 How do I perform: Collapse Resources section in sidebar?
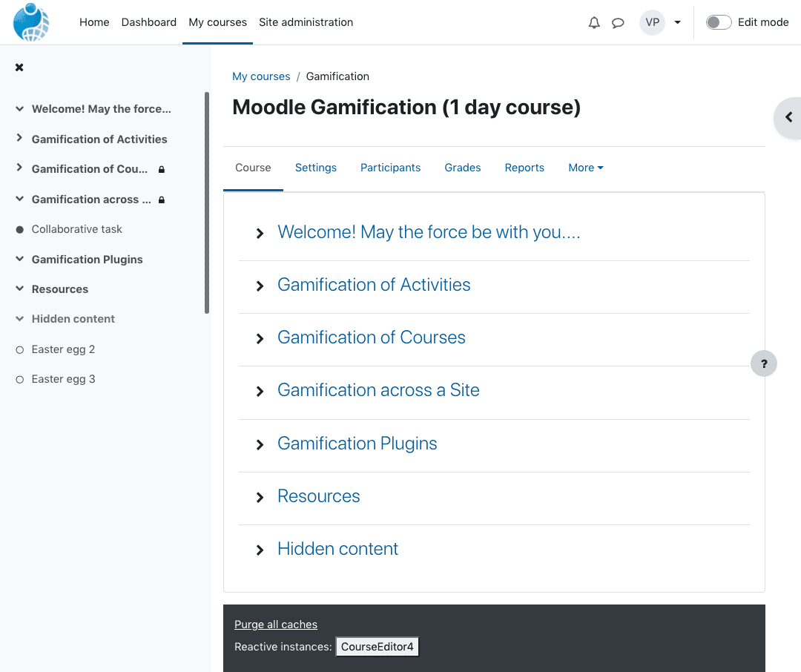(19, 289)
